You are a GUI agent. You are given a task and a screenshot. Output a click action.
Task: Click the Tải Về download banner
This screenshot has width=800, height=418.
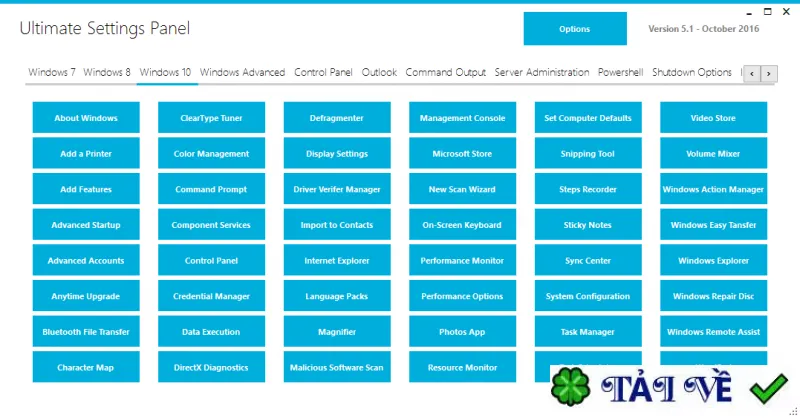[x=670, y=387]
